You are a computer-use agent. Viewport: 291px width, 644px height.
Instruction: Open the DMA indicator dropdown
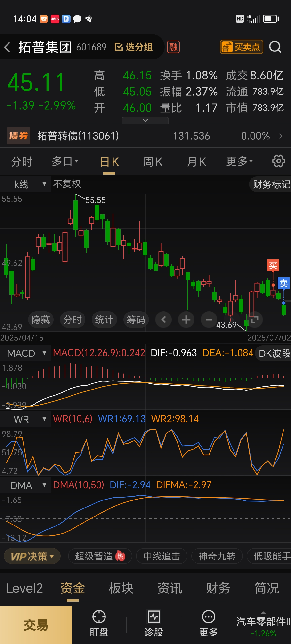25,485
